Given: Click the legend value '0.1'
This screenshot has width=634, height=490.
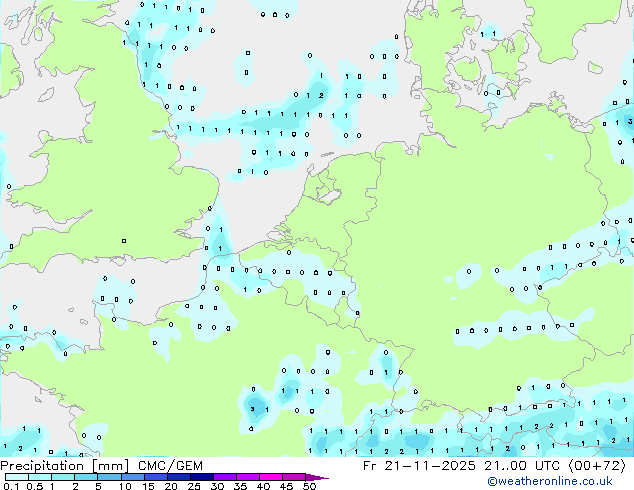Looking at the screenshot, I should pos(12,486).
